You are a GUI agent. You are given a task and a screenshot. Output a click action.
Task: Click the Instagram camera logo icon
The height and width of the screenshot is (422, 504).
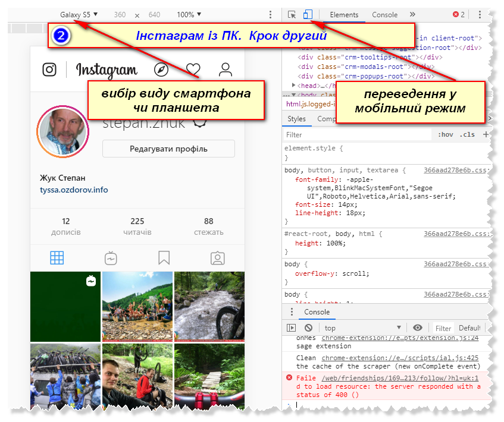click(49, 70)
